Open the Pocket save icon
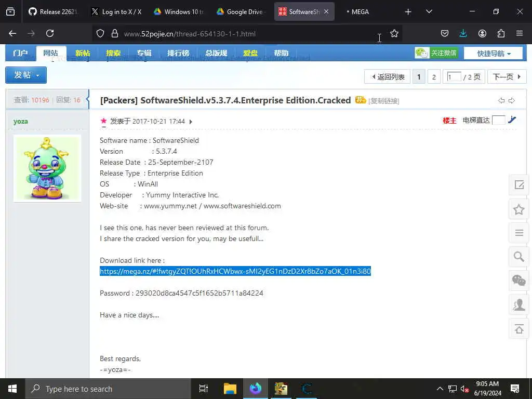The height and width of the screenshot is (399, 532). 445,33
